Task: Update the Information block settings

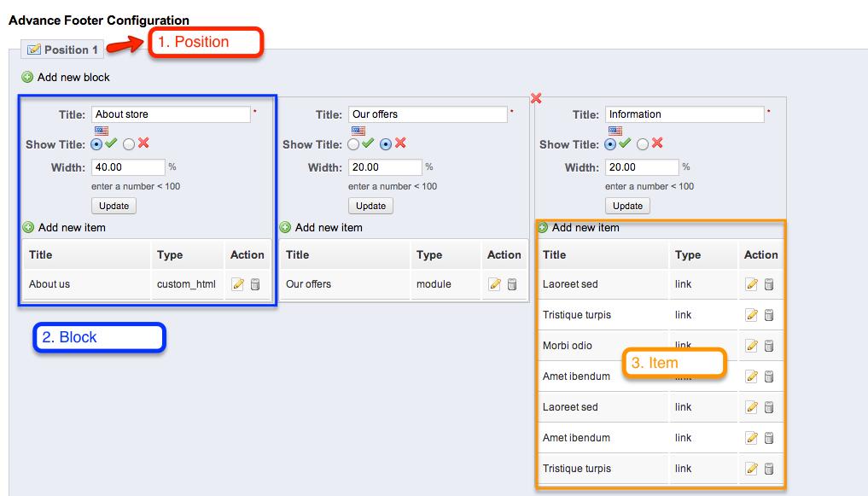Action: click(628, 206)
